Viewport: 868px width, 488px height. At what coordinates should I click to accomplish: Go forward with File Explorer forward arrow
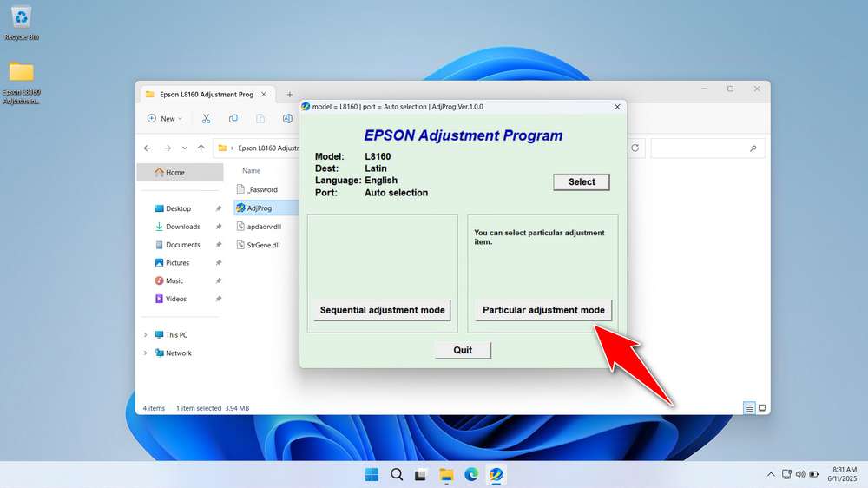coord(168,148)
